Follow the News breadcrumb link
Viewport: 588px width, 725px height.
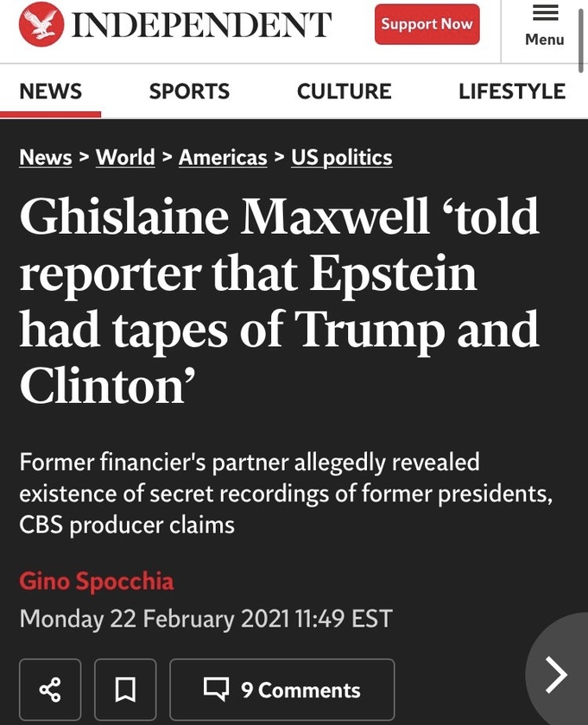(x=45, y=157)
